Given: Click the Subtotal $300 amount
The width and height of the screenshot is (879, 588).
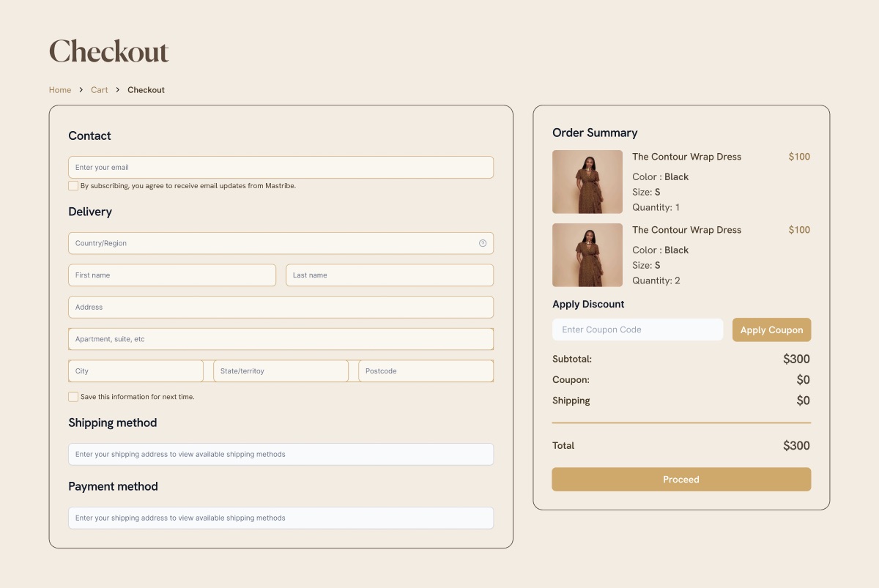Looking at the screenshot, I should pos(796,360).
